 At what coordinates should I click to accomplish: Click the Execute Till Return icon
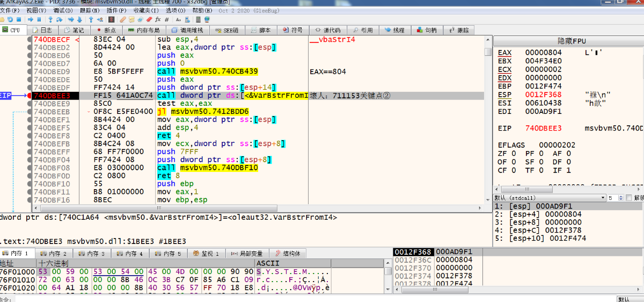[x=91, y=19]
